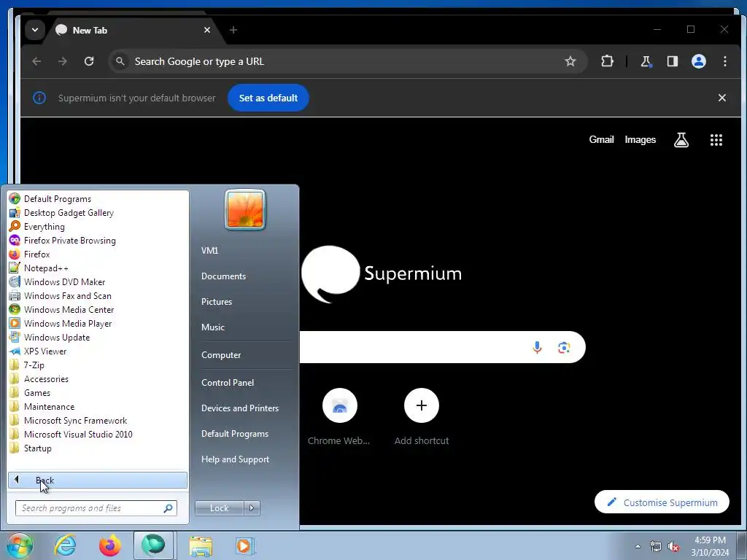Expand the Accessories folder
The width and height of the screenshot is (747, 560).
click(x=98, y=378)
